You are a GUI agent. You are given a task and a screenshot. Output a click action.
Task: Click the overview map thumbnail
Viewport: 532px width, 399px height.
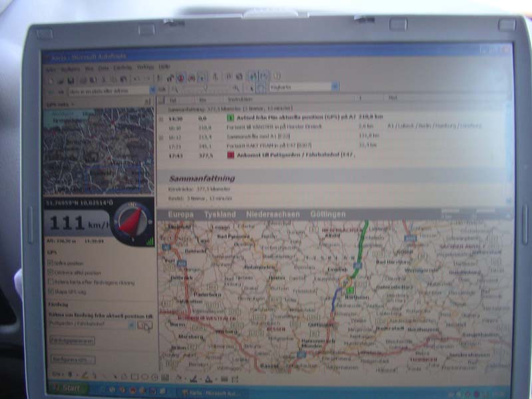[x=98, y=151]
